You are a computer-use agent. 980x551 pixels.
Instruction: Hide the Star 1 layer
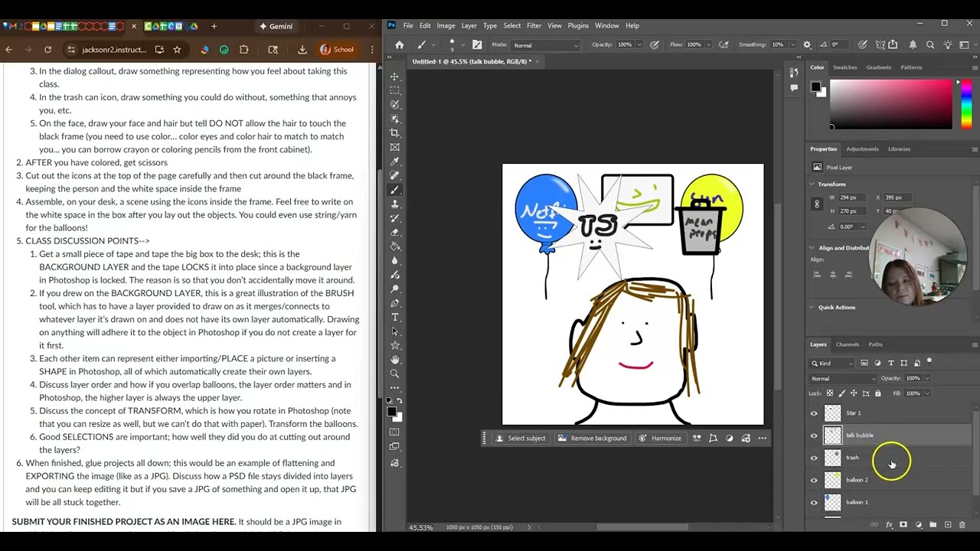[x=814, y=413]
